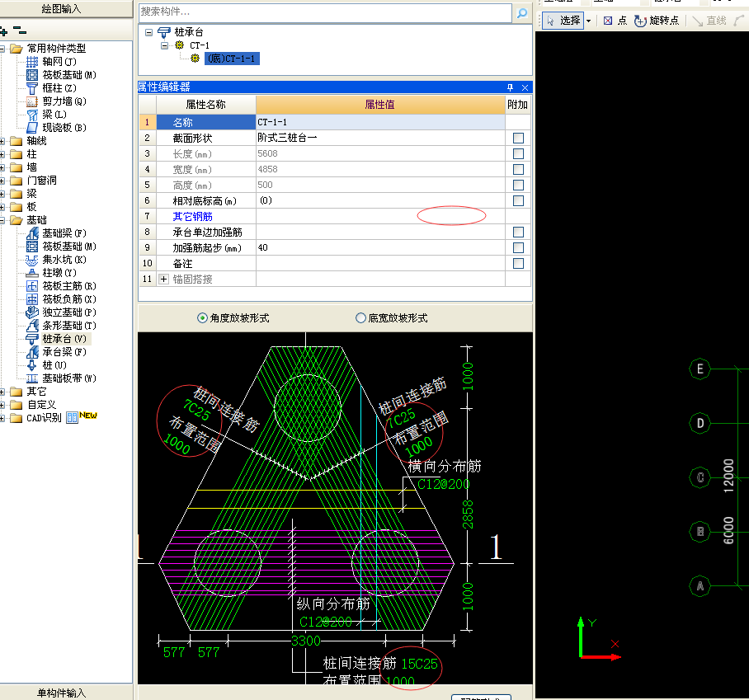The image size is (749, 700).
Task: Click the 属性值 column header
Action: point(380,105)
